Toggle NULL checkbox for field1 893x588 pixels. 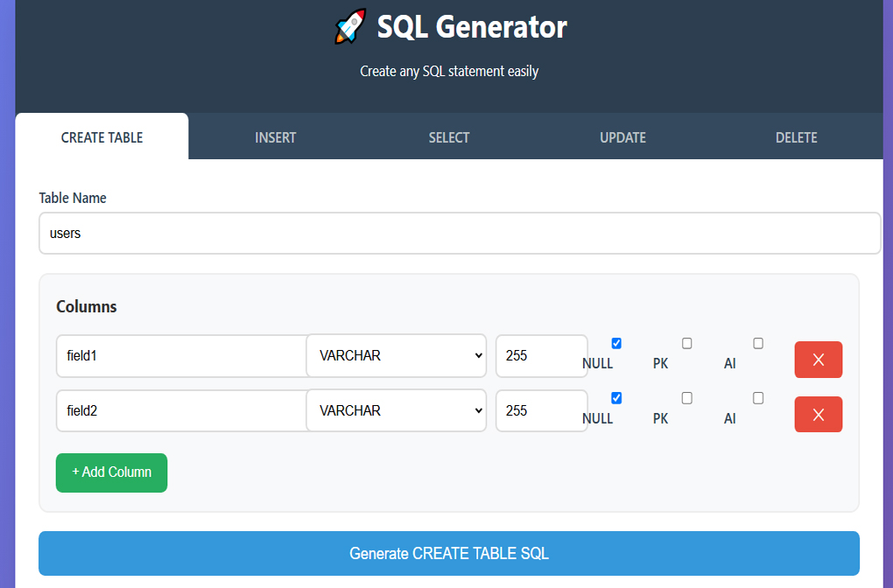(616, 343)
